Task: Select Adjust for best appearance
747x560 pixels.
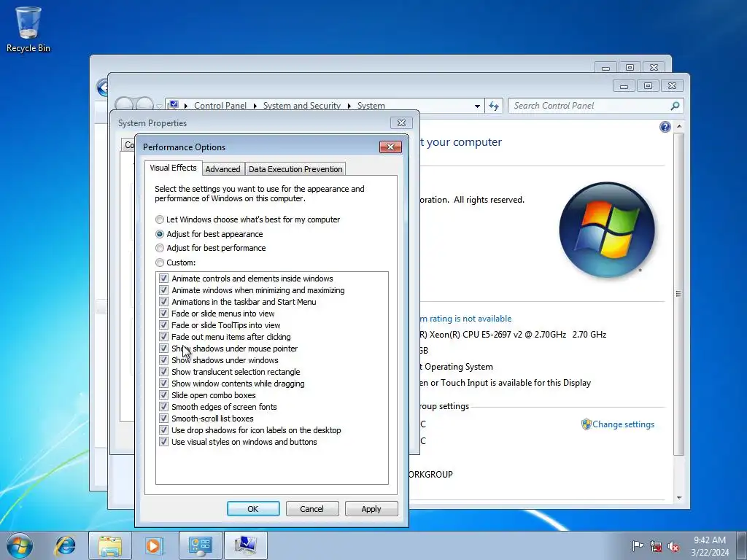Action: point(209,234)
